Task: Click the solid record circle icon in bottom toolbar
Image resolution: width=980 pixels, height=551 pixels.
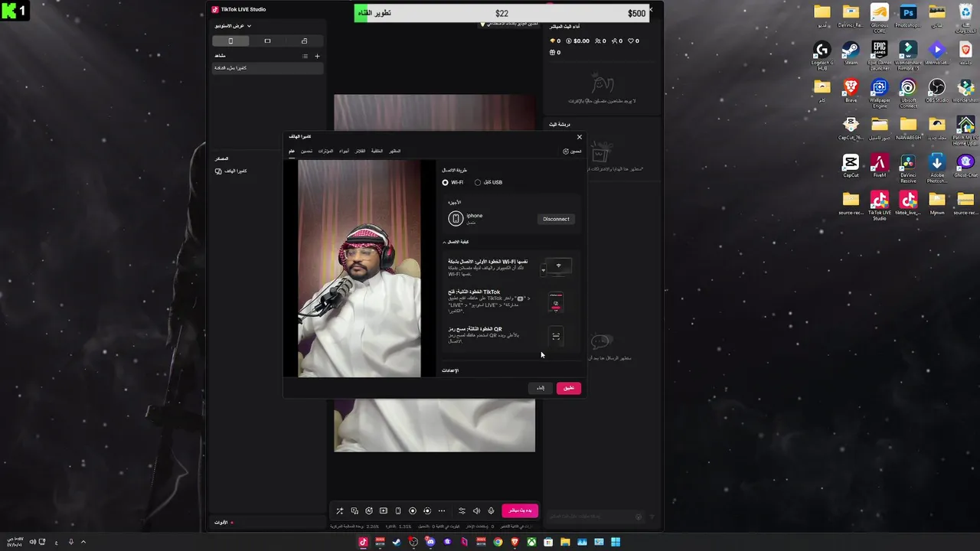Action: (413, 510)
